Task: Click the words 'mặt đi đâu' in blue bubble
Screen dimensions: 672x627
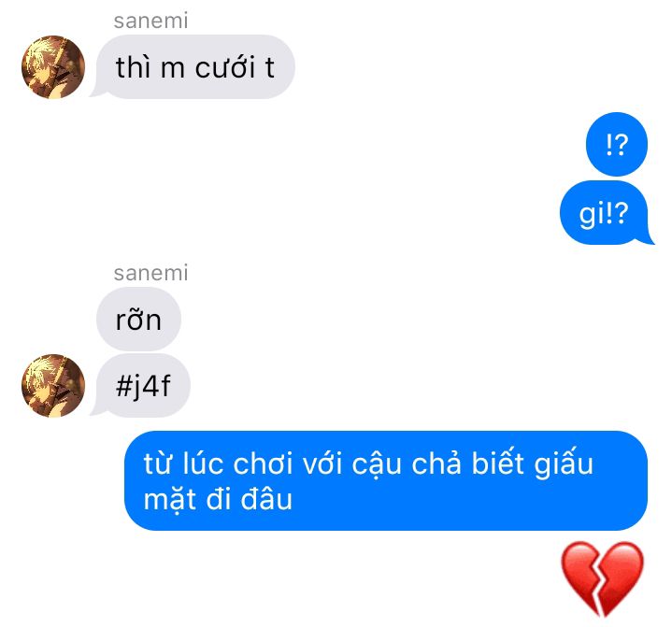Action: 218,499
